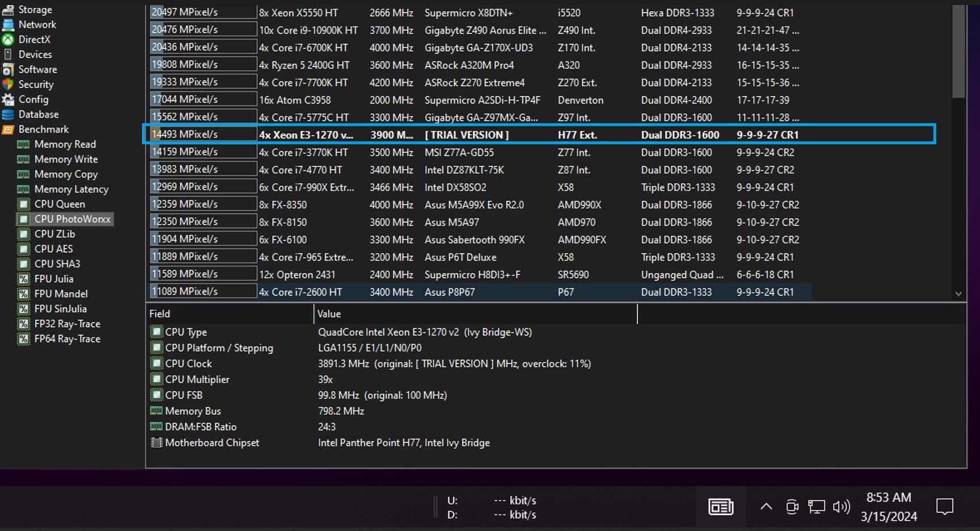Viewport: 980px width, 531px height.
Task: Open the clock showing 8:53 AM
Action: [x=889, y=507]
